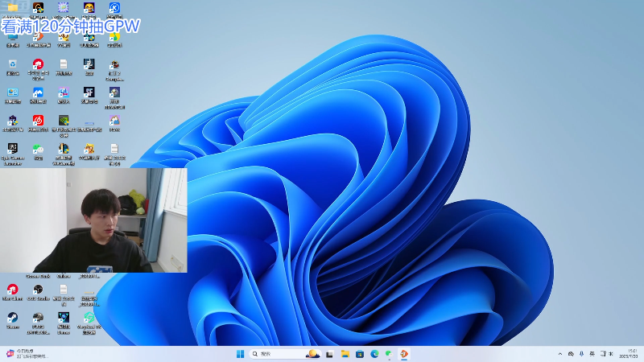Launch the Epic Games Launcher shortcut
Viewport: 644px width, 362px height.
pos(13,148)
